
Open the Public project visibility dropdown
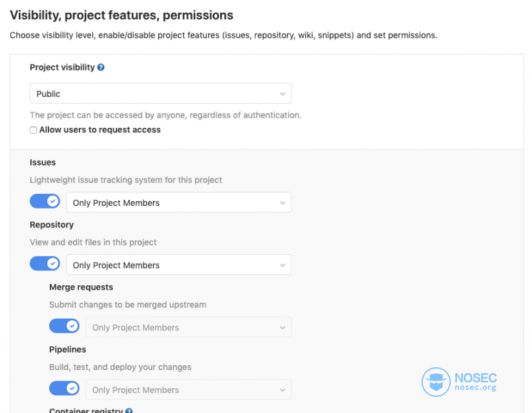[x=160, y=93]
